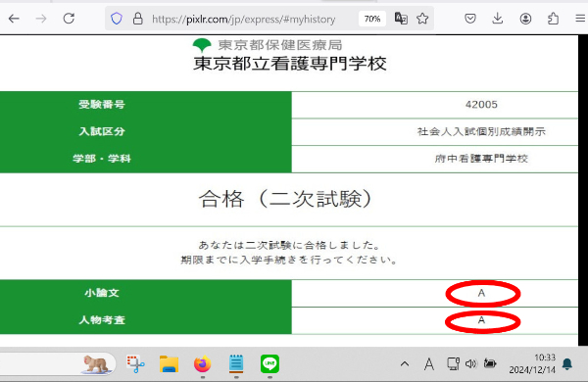Viewport: 588px width, 382px height.
Task: Open the extensions puzzle icon
Action: (553, 19)
